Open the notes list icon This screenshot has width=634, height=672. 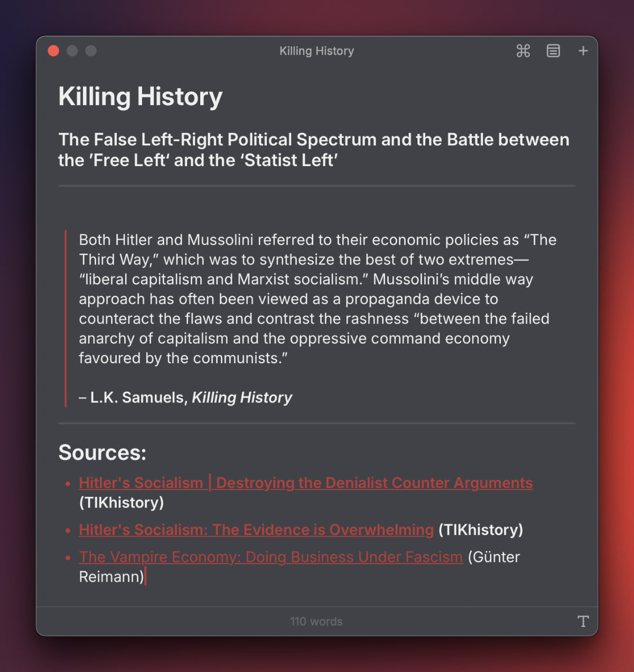553,51
